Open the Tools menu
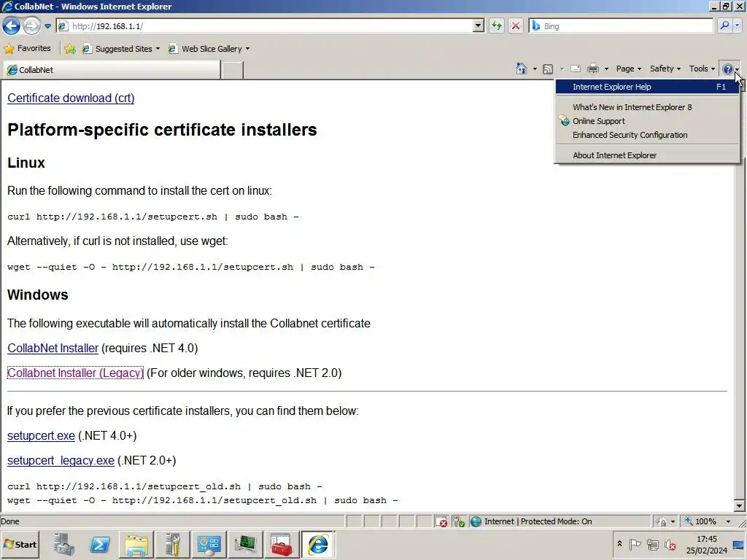 702,69
